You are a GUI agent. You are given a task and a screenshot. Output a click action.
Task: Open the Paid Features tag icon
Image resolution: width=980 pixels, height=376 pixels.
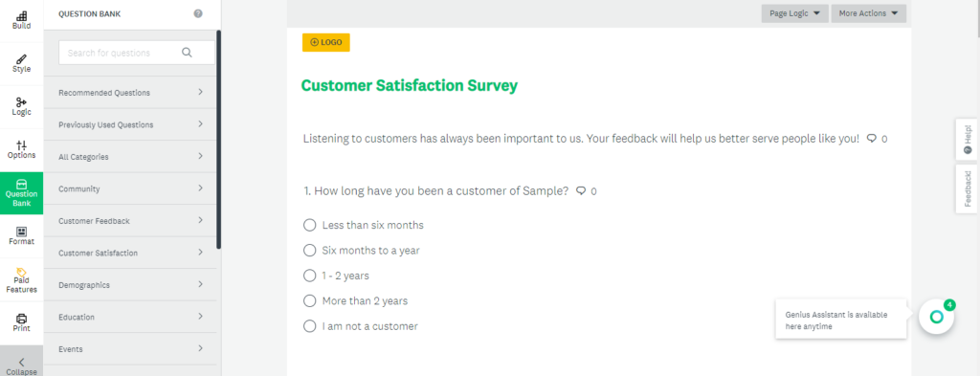coord(21,272)
